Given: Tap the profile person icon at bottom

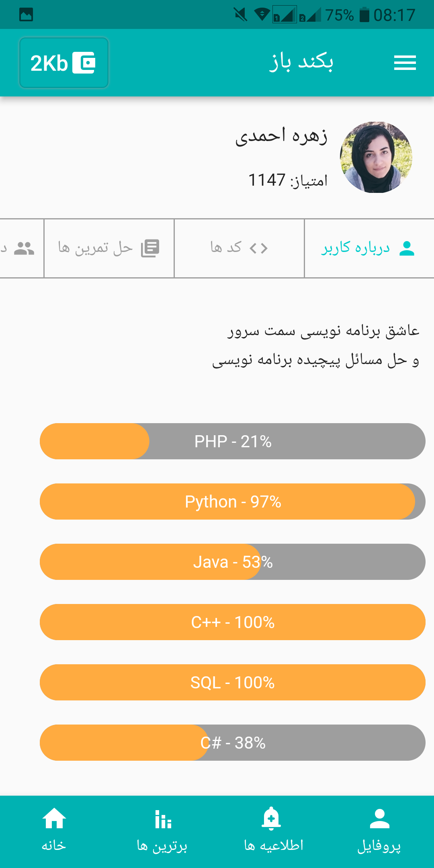Looking at the screenshot, I should pyautogui.click(x=379, y=819).
